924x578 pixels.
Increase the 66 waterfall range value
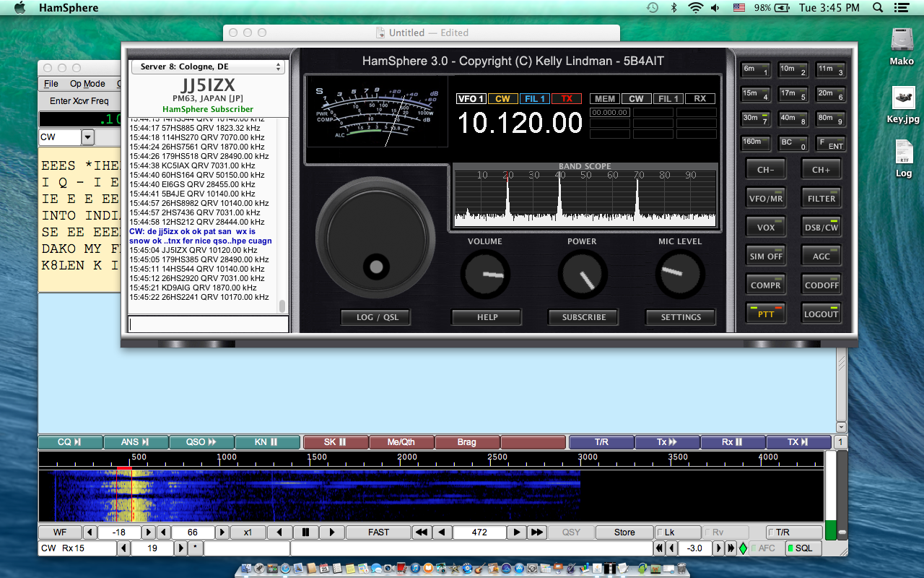tap(222, 532)
